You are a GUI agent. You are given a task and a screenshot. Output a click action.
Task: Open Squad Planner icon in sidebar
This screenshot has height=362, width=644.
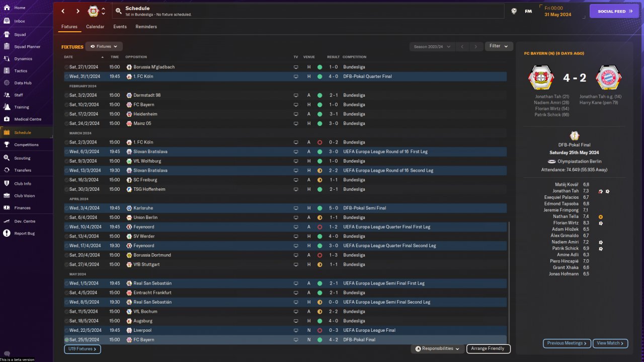(7, 46)
